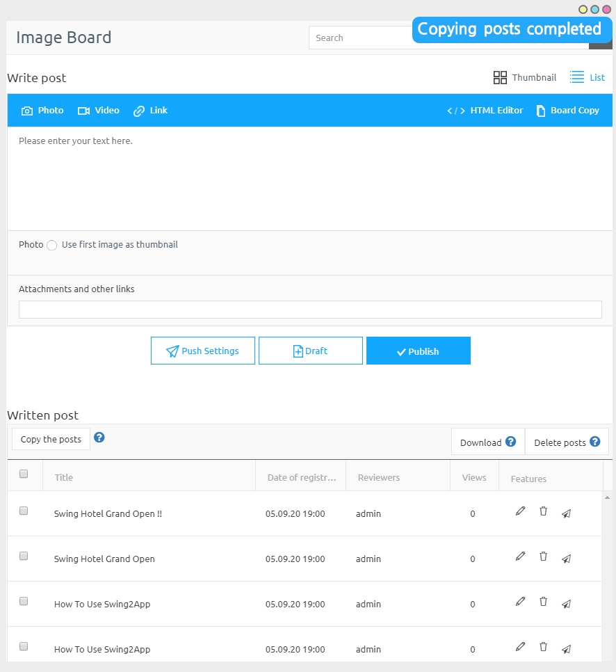Click the Link chain icon
The image size is (616, 672).
click(x=139, y=111)
